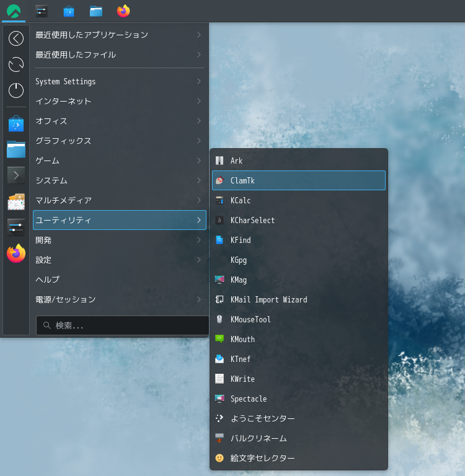Click the KMag magnifier icon
This screenshot has height=476, width=465.
pyautogui.click(x=219, y=280)
